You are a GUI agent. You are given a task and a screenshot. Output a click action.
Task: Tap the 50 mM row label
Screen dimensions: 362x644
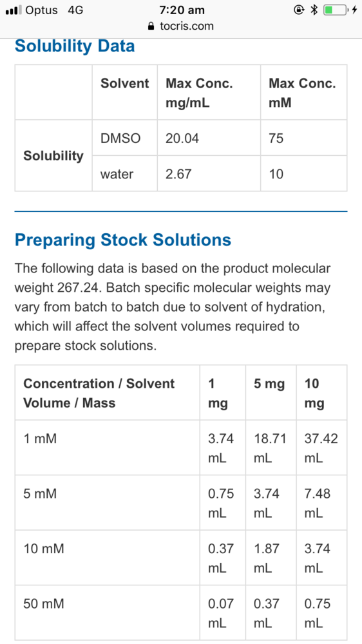107,613
